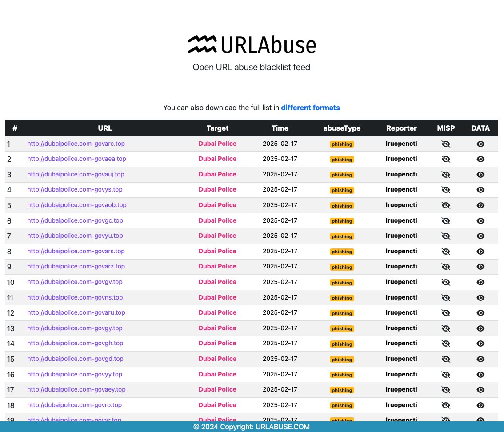Toggle MISP icon for govys.top row

point(446,190)
